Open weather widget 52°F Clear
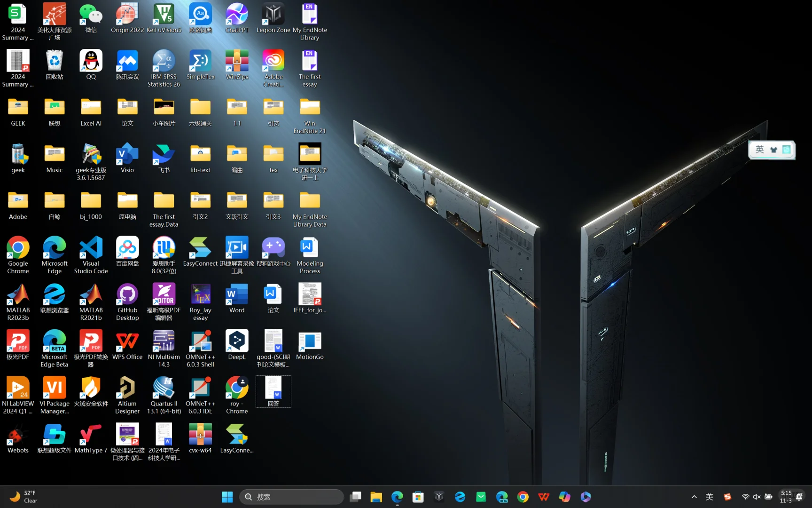The image size is (812, 508). [23, 497]
